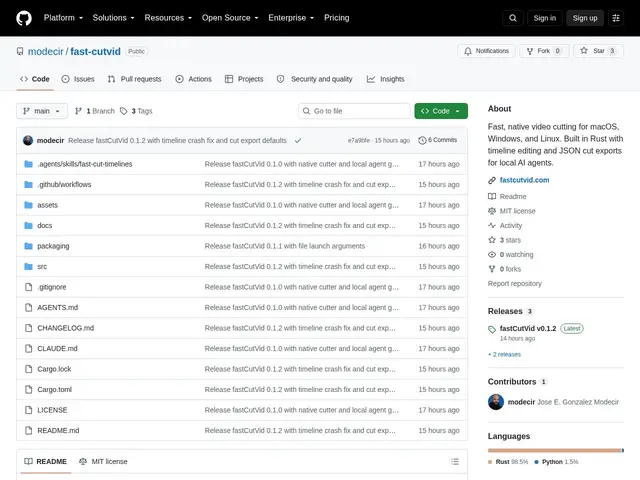Click modecir avatar in latest commit row
Screen dimensions: 640x480
pyautogui.click(x=28, y=140)
